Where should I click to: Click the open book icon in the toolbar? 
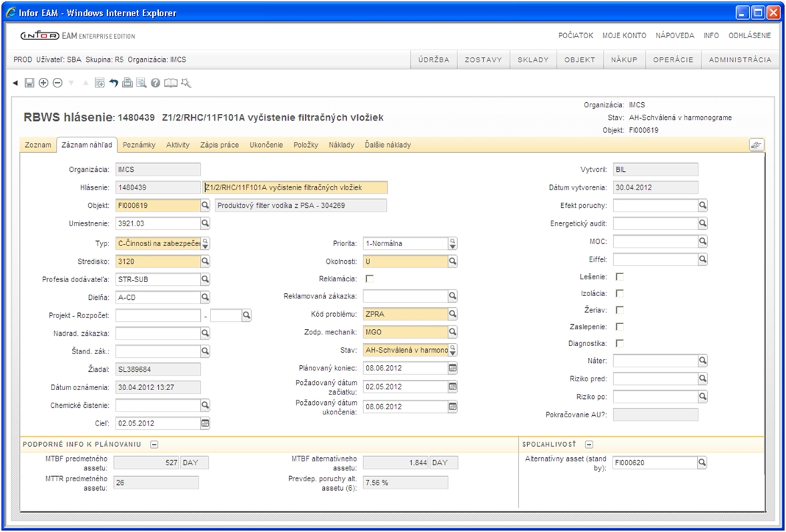[x=171, y=83]
